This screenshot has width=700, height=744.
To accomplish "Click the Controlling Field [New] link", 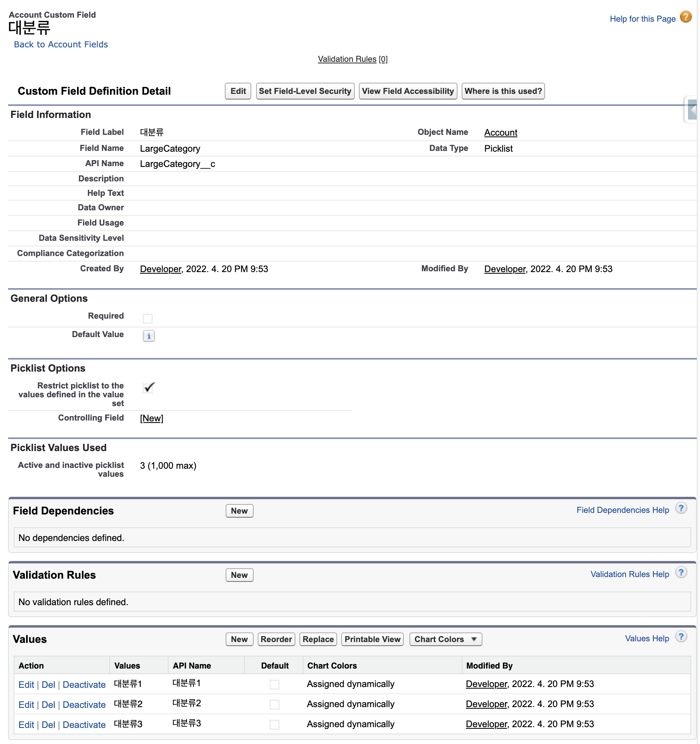I will 152,418.
